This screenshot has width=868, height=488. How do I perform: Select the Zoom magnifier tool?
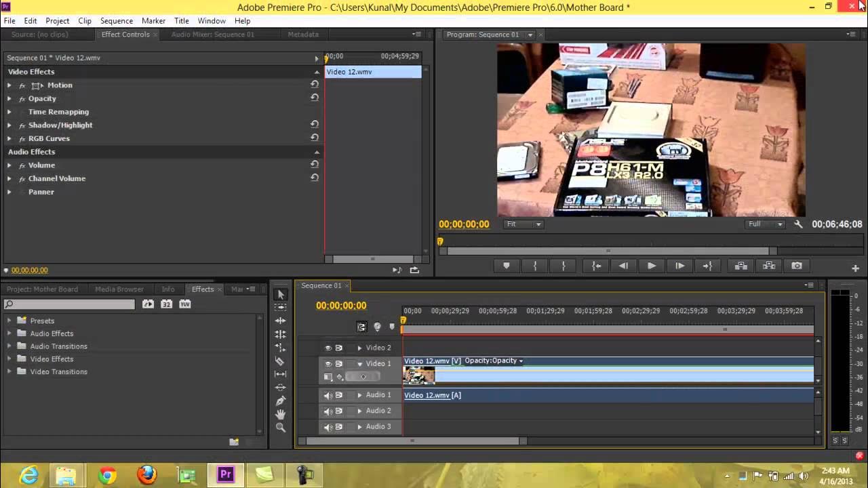click(281, 427)
